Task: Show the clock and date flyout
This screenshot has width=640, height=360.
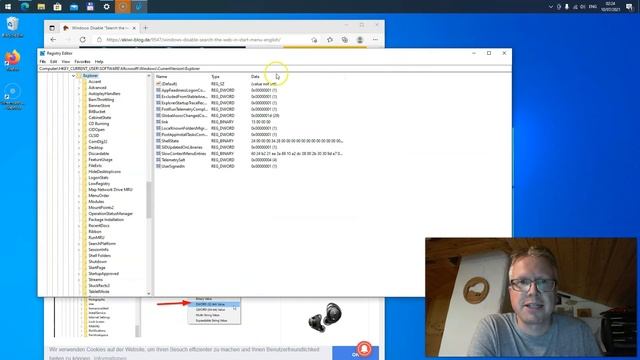Action: (x=611, y=7)
